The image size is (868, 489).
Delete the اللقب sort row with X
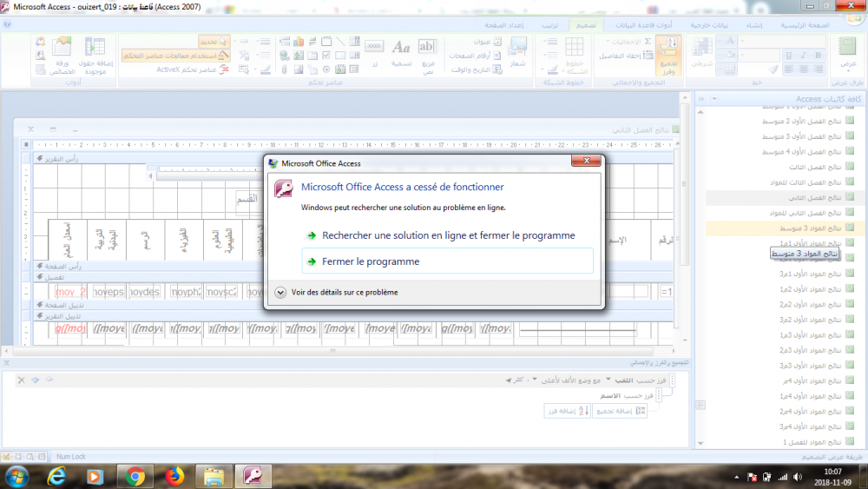click(x=21, y=380)
